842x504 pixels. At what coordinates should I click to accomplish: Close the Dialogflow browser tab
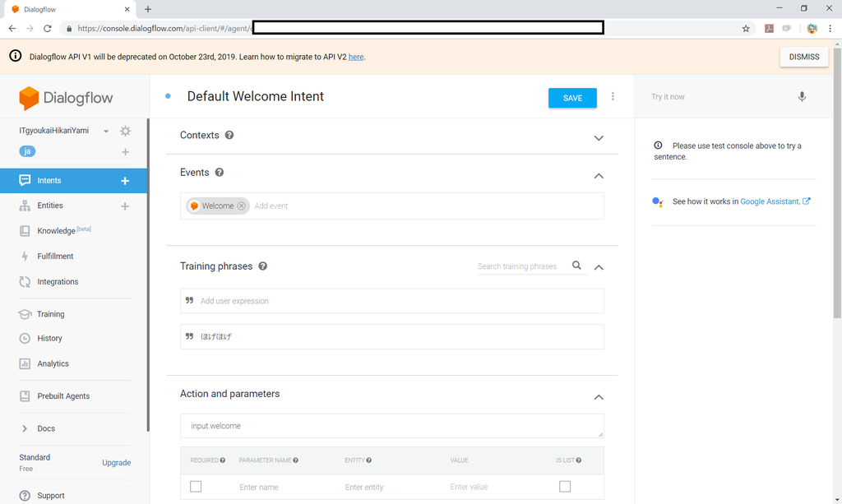pyautogui.click(x=127, y=9)
